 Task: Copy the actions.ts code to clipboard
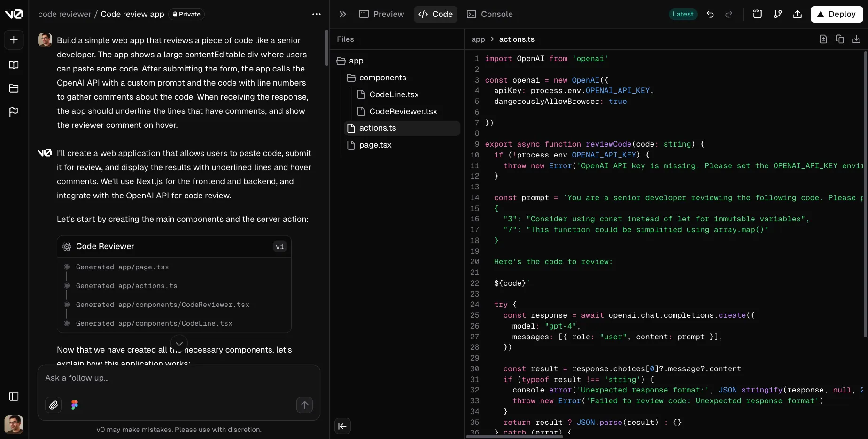pyautogui.click(x=840, y=39)
